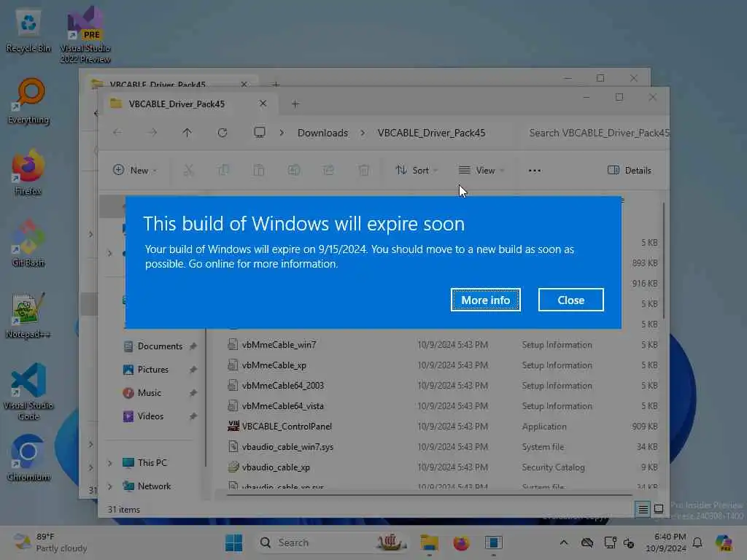
Task: Open the Git Bash desktop shortcut
Action: [28, 244]
